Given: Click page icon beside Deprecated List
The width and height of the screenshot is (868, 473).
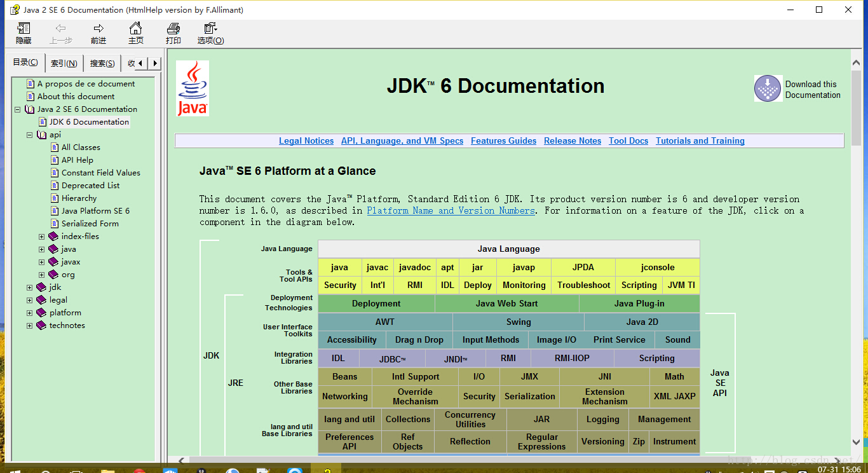Looking at the screenshot, I should [55, 186].
